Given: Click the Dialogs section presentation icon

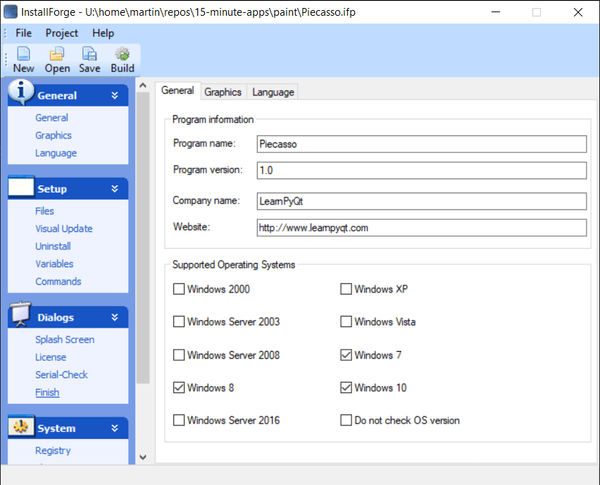Looking at the screenshot, I should coord(21,315).
